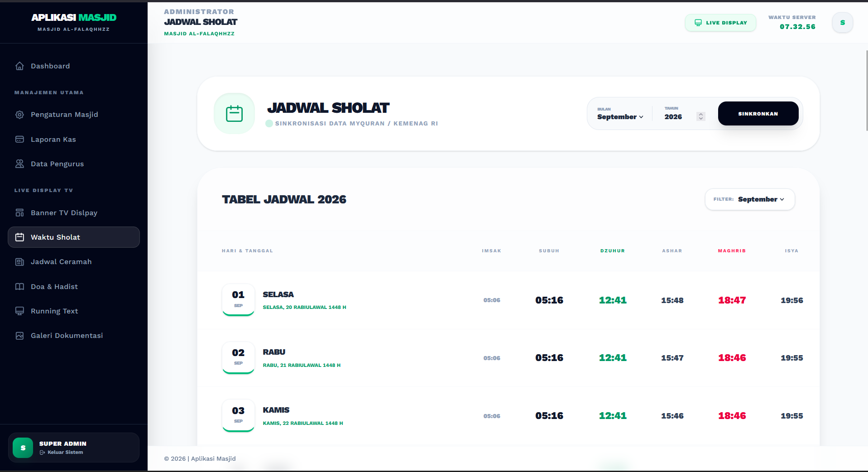Click the Laporan Kas card icon
The image size is (868, 472).
coord(19,140)
